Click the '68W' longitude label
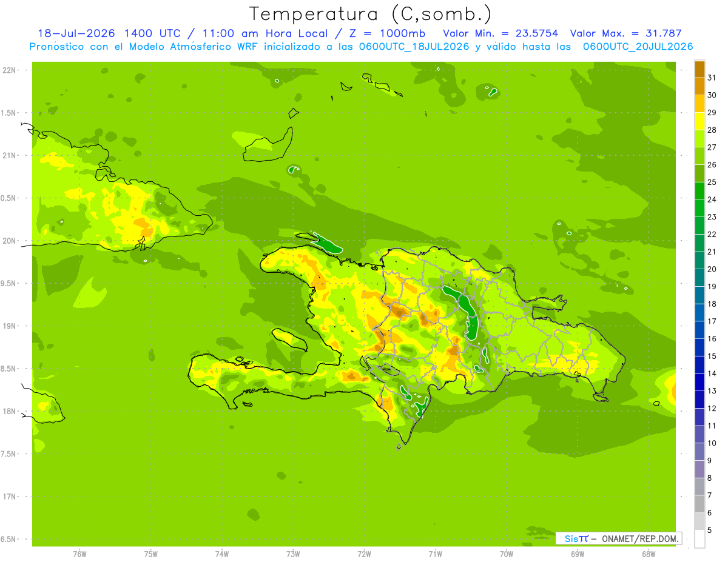This screenshot has width=728, height=562. (x=649, y=554)
